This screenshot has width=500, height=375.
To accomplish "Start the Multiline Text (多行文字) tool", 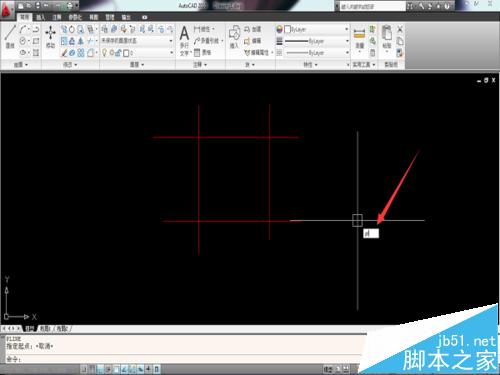I will (x=184, y=40).
